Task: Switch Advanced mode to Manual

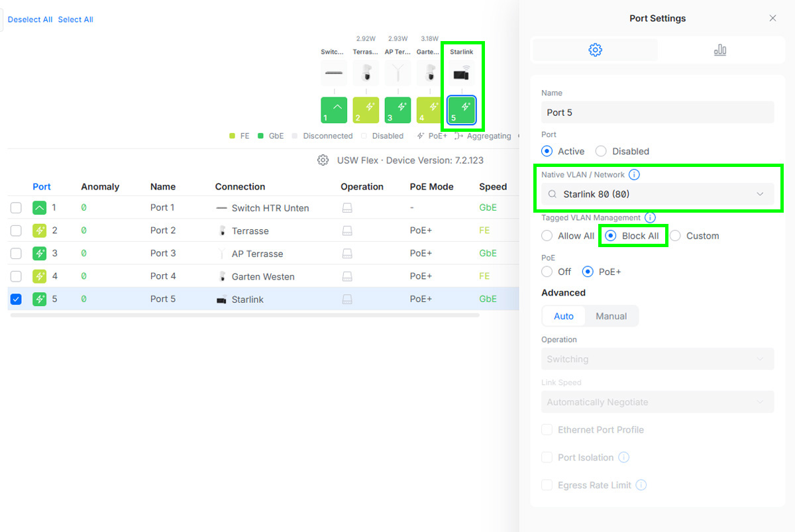Action: pos(611,316)
